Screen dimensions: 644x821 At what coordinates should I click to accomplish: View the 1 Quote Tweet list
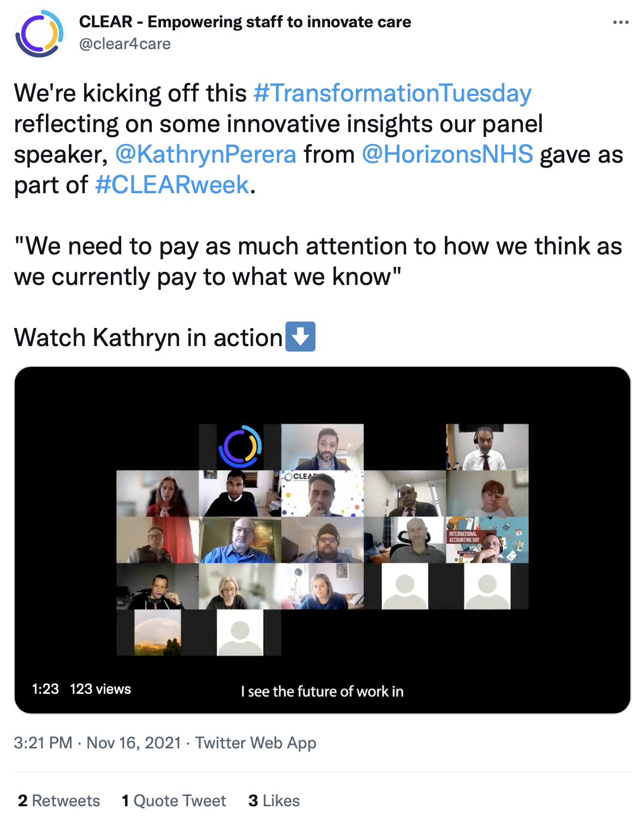click(x=174, y=801)
